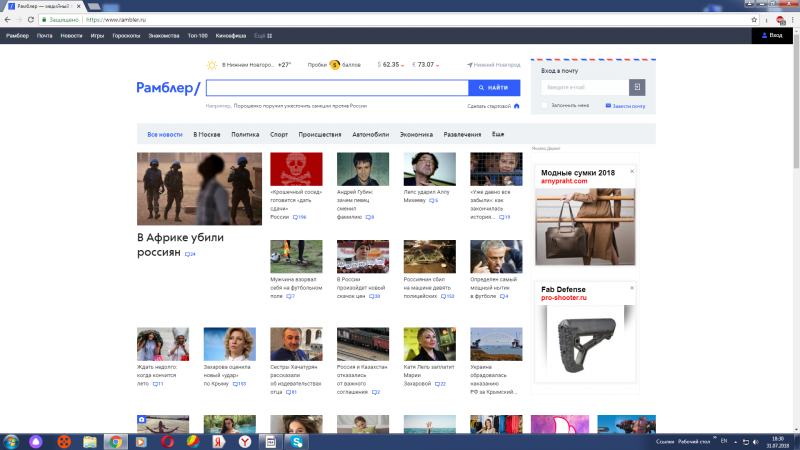The height and width of the screenshot is (450, 800).
Task: Open the Opera browser taskbar icon
Action: [167, 442]
